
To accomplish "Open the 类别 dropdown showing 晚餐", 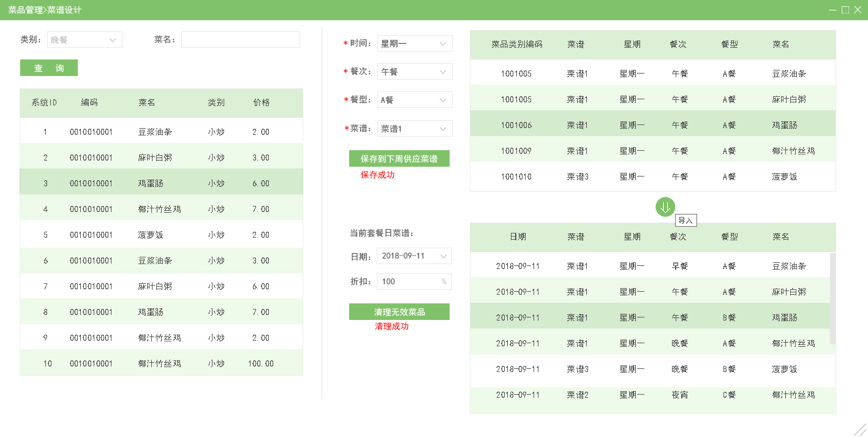I will (85, 39).
